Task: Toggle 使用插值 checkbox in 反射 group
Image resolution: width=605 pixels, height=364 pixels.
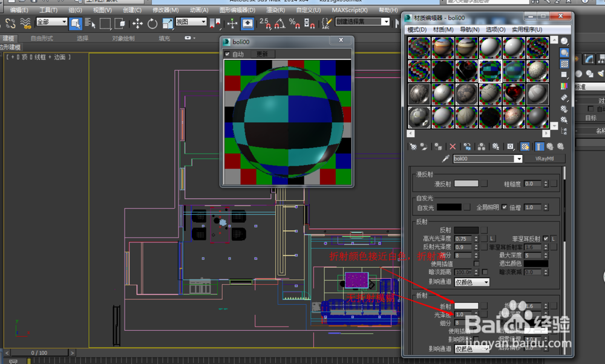Action: tap(477, 264)
